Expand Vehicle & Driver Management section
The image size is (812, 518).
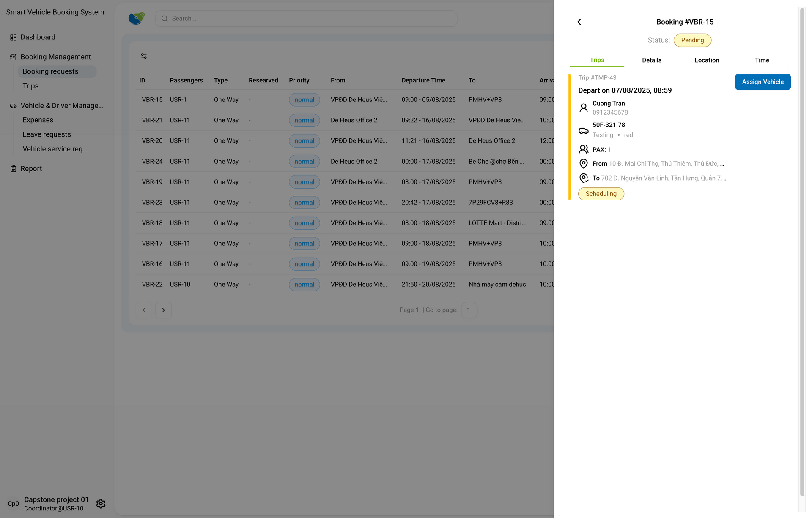[x=61, y=106]
